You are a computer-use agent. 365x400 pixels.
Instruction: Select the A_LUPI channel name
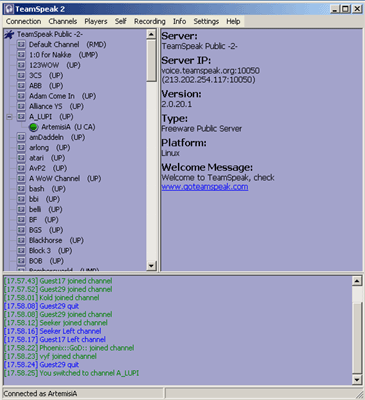coord(40,117)
